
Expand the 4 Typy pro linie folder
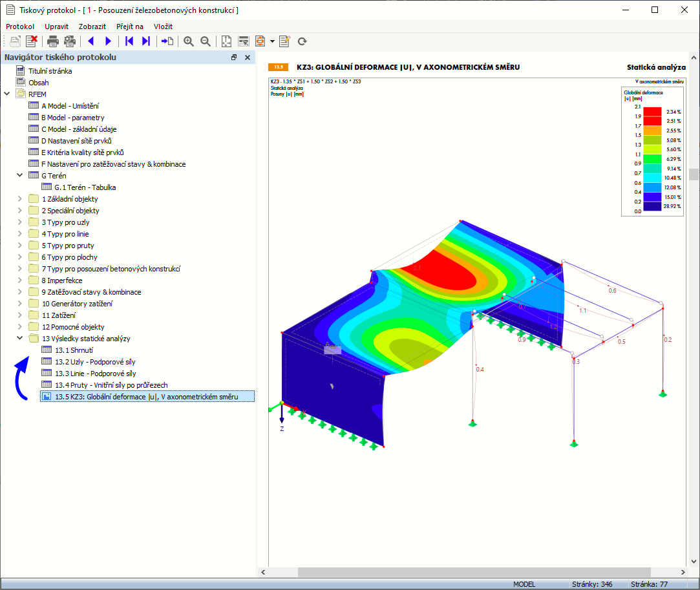(19, 233)
